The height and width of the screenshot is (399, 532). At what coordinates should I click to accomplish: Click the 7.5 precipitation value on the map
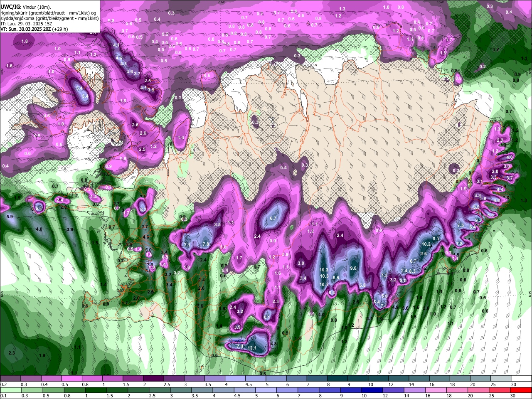coord(461,225)
